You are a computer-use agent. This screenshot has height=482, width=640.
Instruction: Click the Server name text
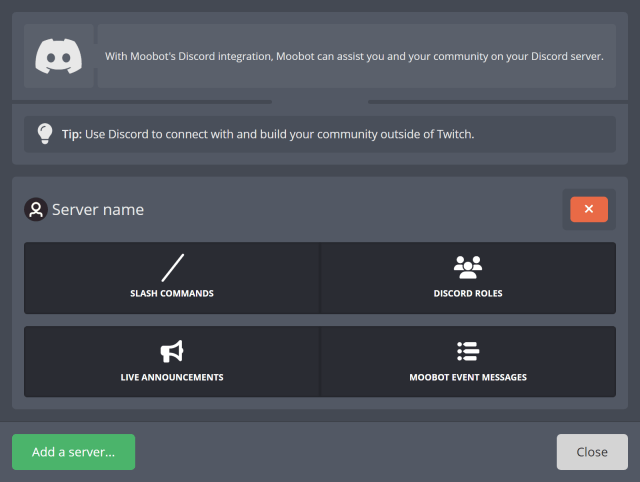click(x=98, y=210)
